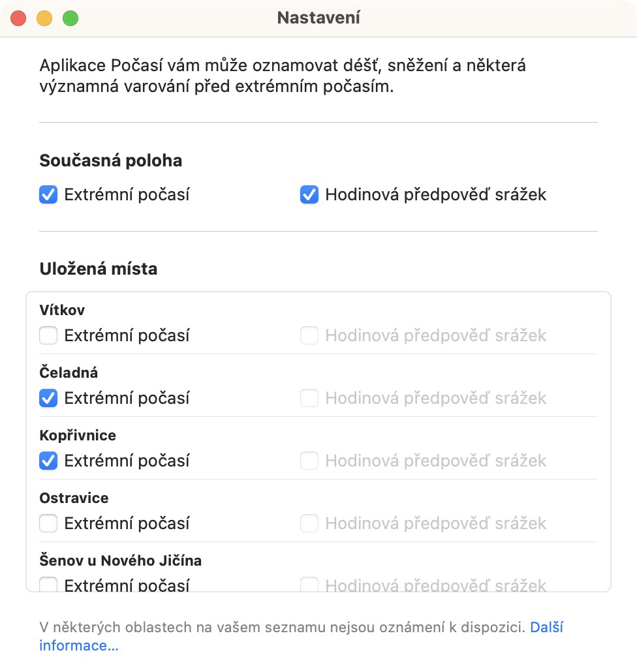Viewport: 637px width, 672px height.
Task: Click the green zoom window button
Action: point(70,18)
